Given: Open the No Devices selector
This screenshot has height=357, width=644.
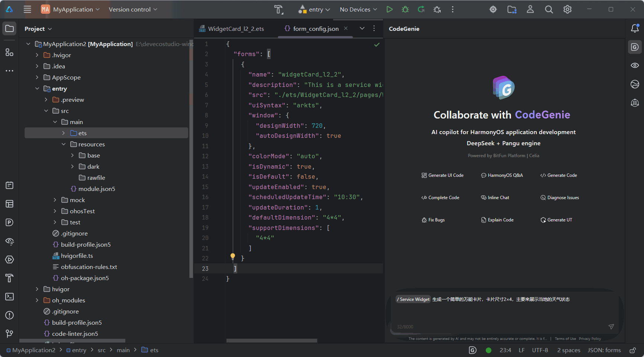Looking at the screenshot, I should (358, 9).
